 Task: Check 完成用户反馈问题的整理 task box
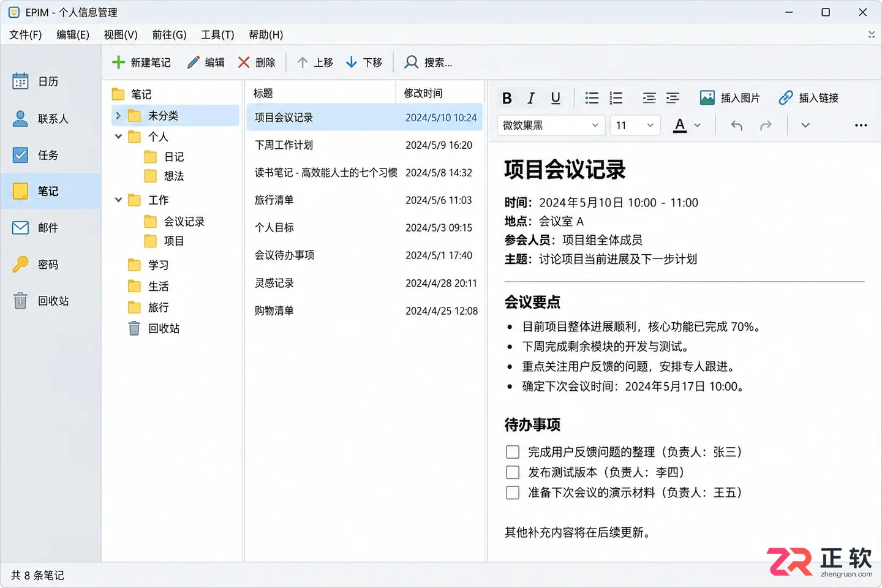(513, 452)
